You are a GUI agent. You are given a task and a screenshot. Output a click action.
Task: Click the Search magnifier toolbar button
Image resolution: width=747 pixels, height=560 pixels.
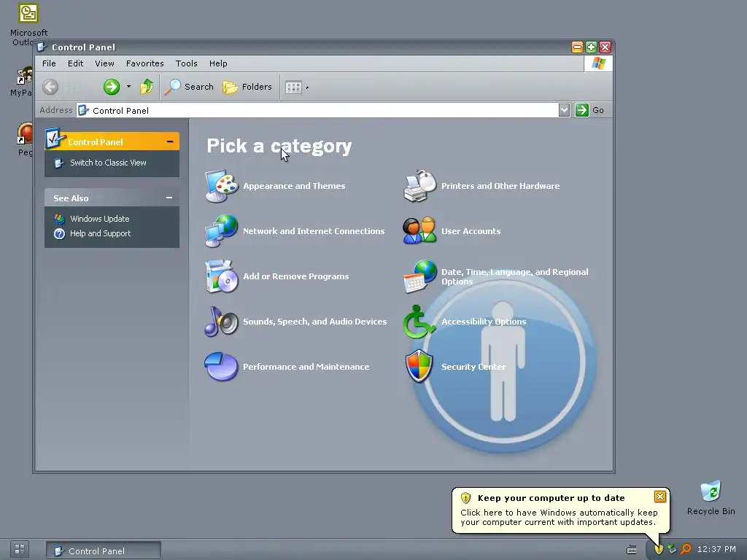click(x=190, y=87)
